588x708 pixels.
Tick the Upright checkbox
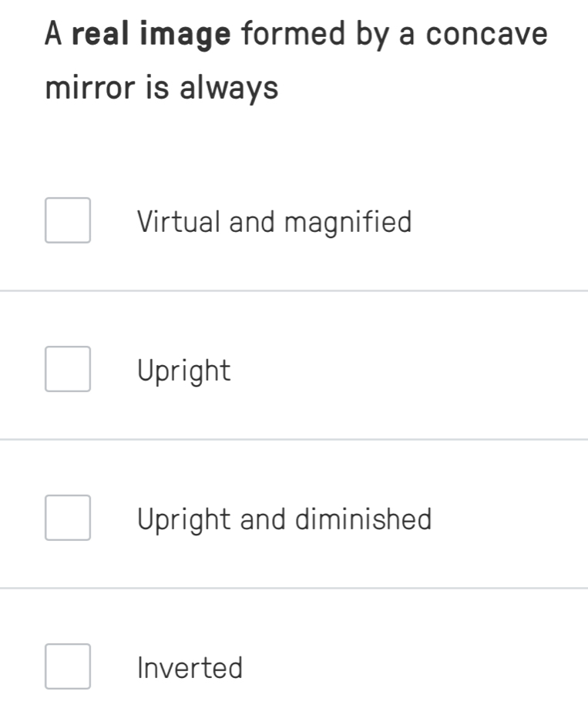click(68, 369)
